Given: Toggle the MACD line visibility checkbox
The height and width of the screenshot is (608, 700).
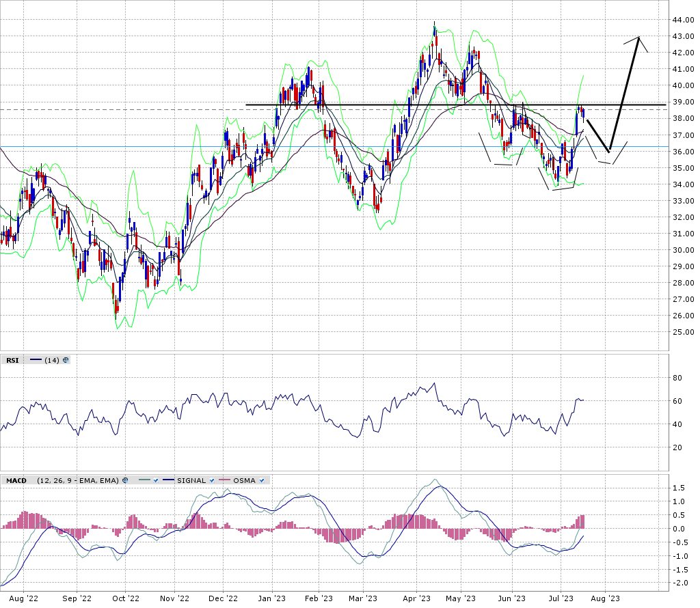Looking at the screenshot, I should point(157,480).
